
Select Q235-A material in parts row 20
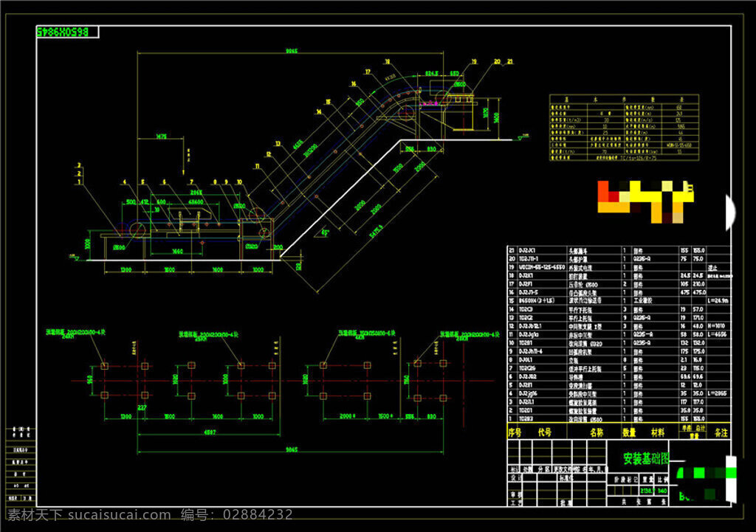tap(643, 259)
